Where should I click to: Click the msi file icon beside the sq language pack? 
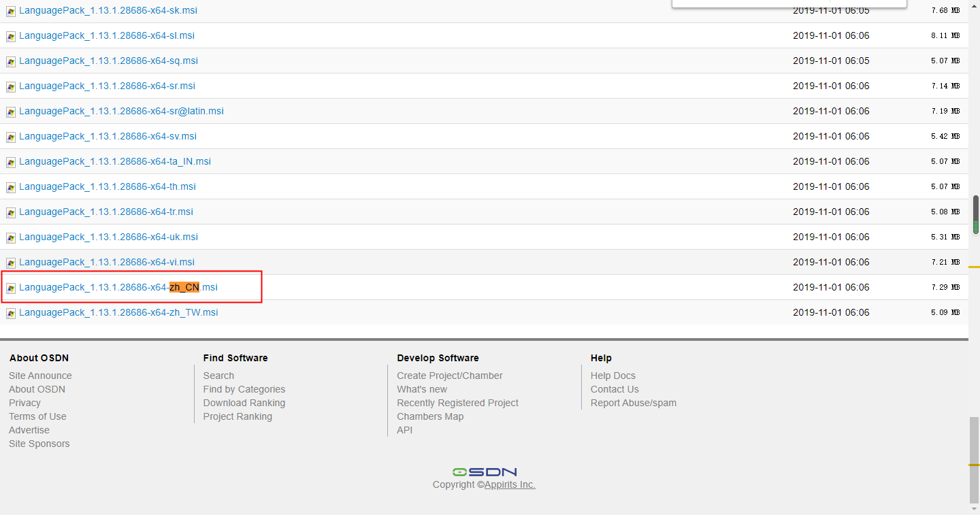click(11, 62)
